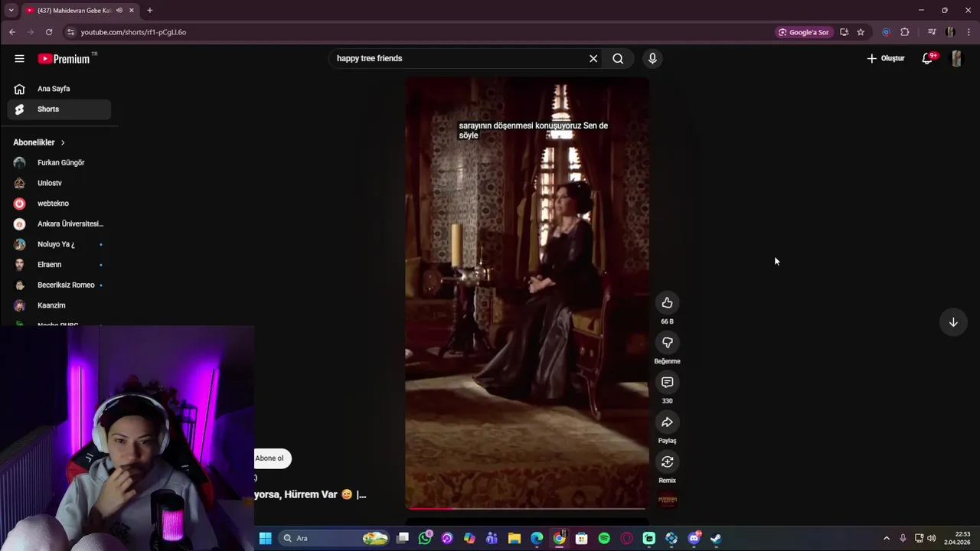Open the comments for this short
Image resolution: width=980 pixels, height=551 pixels.
coord(667,382)
